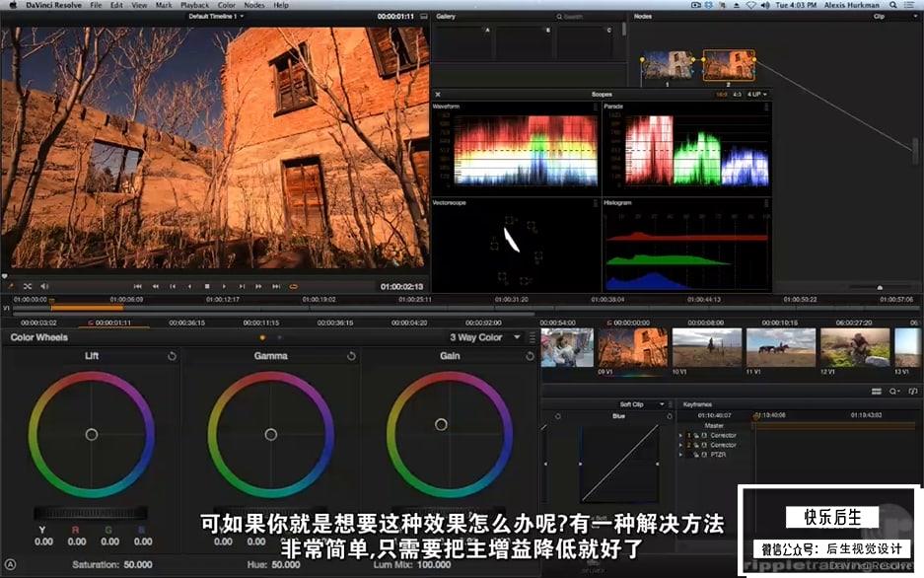The height and width of the screenshot is (578, 924).
Task: Open the Nodes menu
Action: (254, 5)
